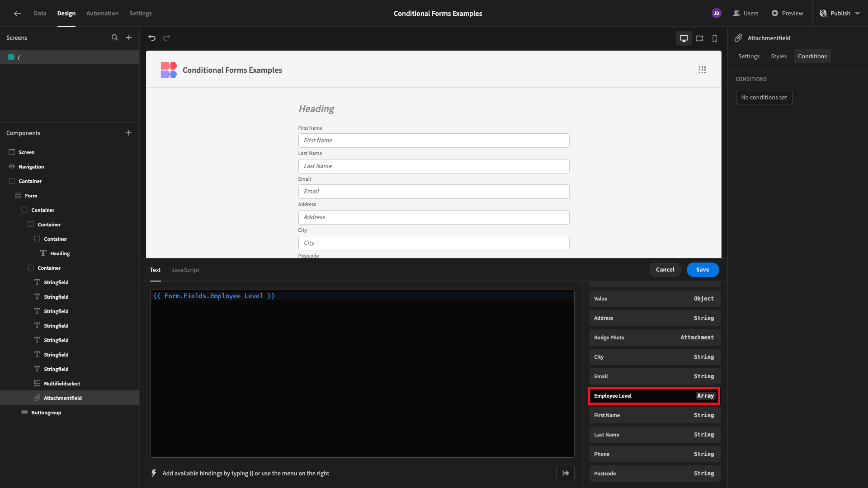Switch to mobile preview mode

pyautogui.click(x=715, y=38)
